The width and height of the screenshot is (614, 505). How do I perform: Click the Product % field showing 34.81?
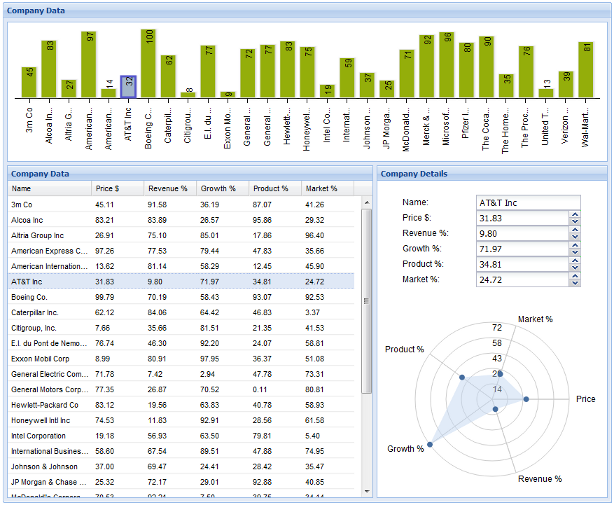coord(523,264)
